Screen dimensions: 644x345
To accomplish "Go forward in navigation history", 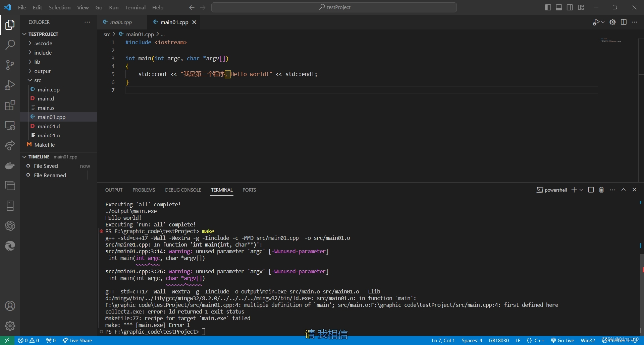I will coord(203,7).
